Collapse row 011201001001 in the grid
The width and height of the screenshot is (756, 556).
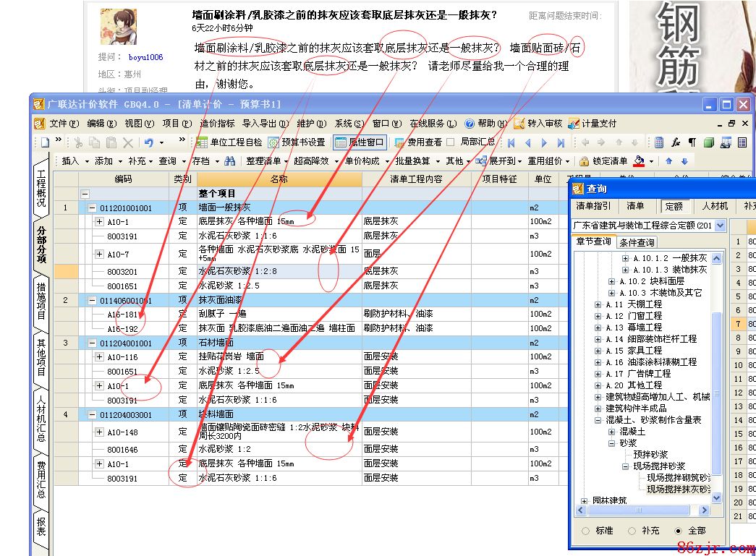pyautogui.click(x=93, y=208)
